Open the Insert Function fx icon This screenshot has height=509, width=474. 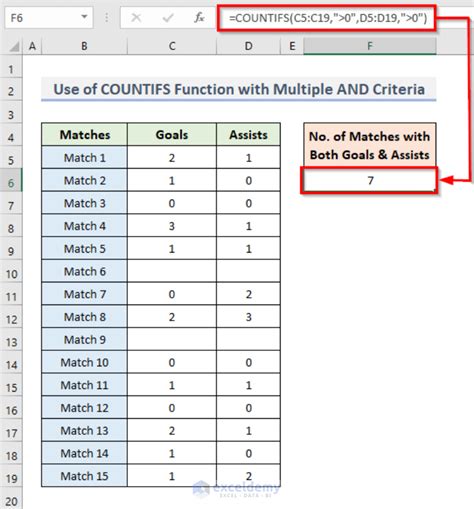(199, 17)
